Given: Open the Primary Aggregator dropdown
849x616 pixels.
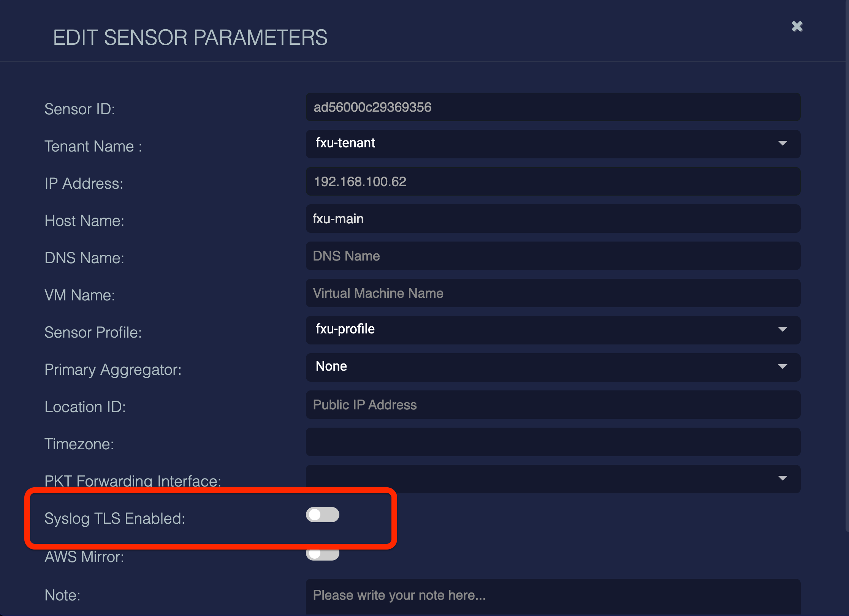Looking at the screenshot, I should coord(553,367).
